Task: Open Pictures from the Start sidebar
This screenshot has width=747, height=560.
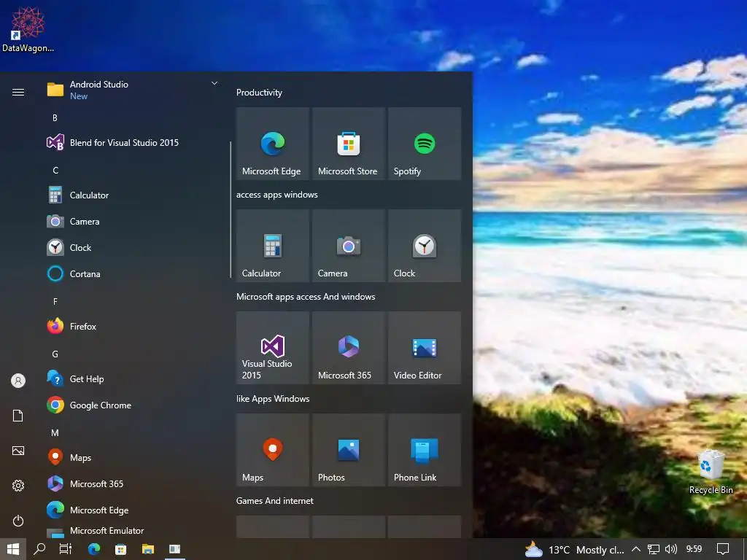Action: pyautogui.click(x=18, y=451)
